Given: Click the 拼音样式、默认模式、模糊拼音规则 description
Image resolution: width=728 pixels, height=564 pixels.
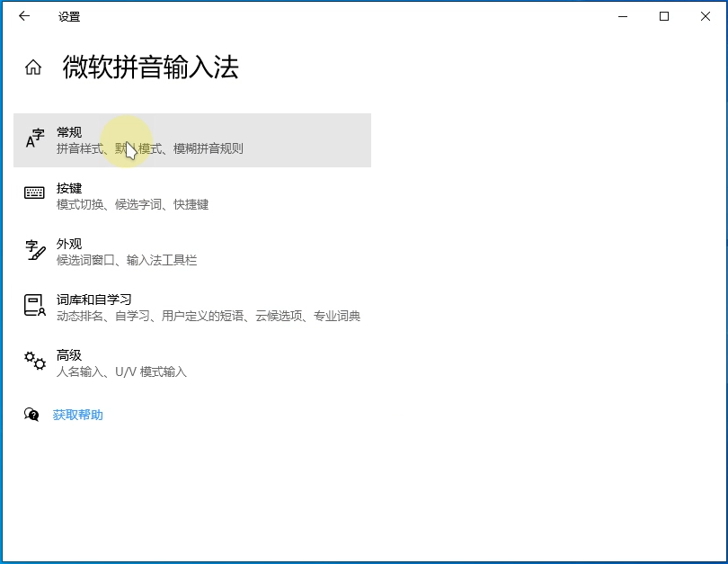Looking at the screenshot, I should [x=149, y=148].
